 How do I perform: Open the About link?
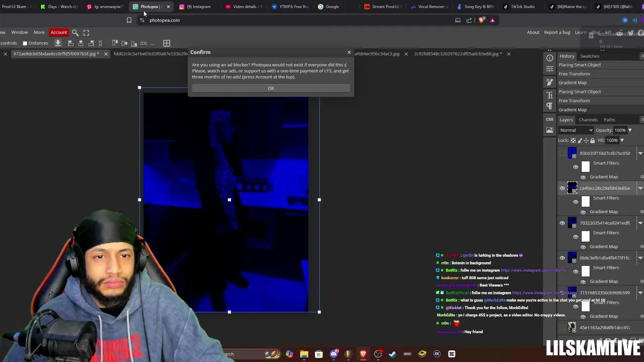pos(533,33)
